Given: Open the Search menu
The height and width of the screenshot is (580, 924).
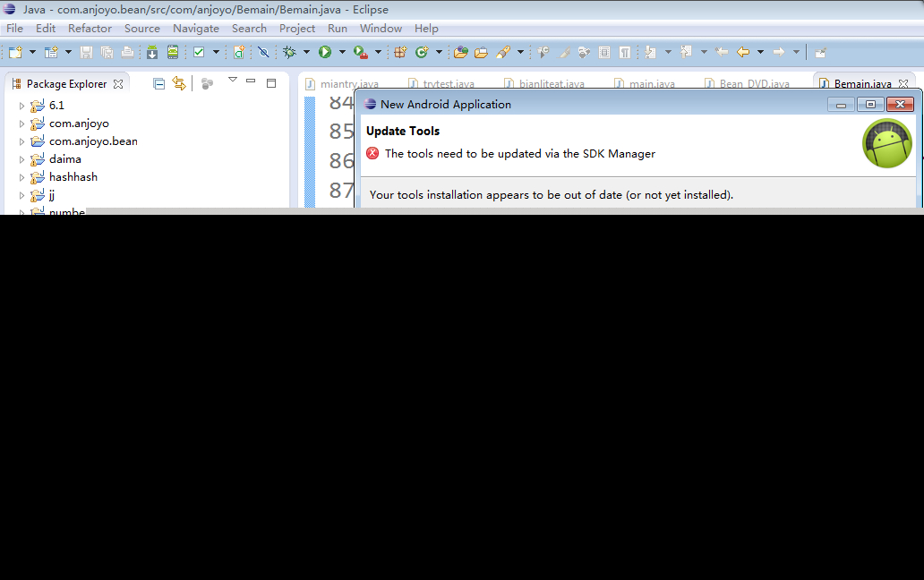Looking at the screenshot, I should click(249, 29).
